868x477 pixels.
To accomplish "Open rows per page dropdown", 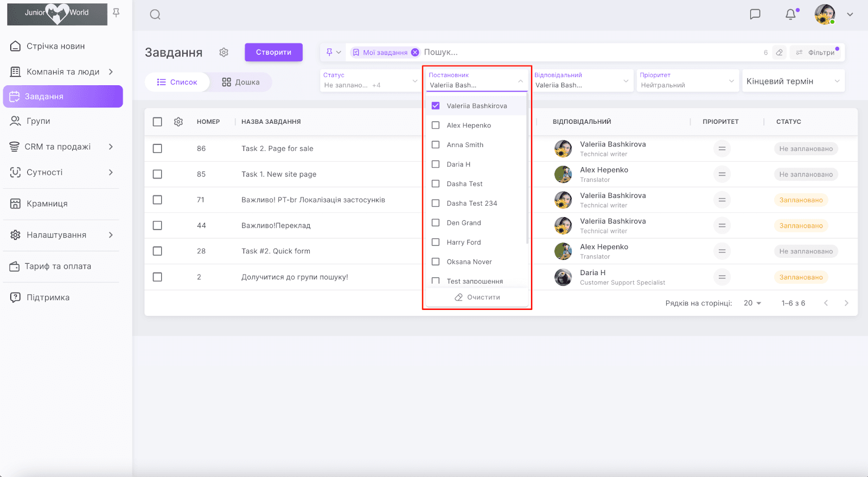I will [x=752, y=303].
